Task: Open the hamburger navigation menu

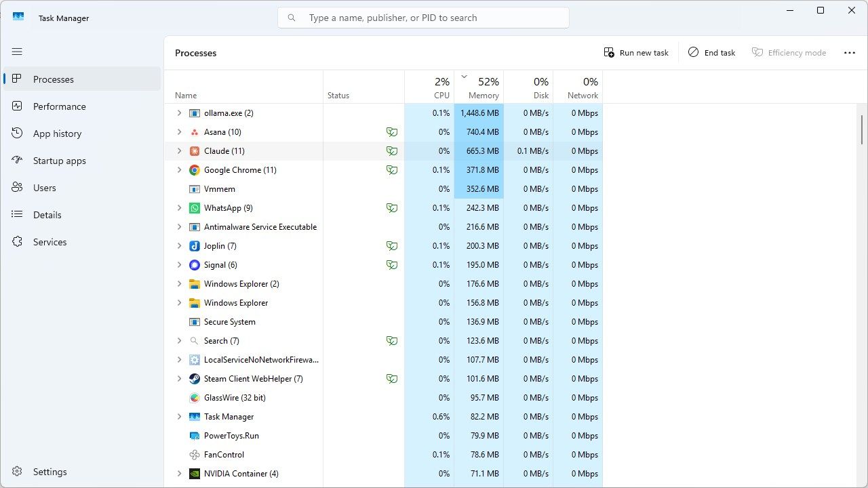Action: [x=17, y=52]
